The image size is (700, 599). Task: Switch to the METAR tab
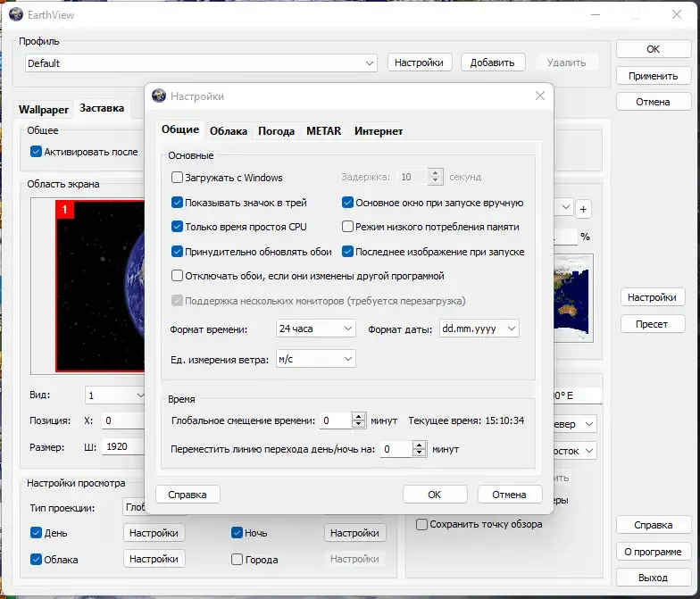click(323, 130)
